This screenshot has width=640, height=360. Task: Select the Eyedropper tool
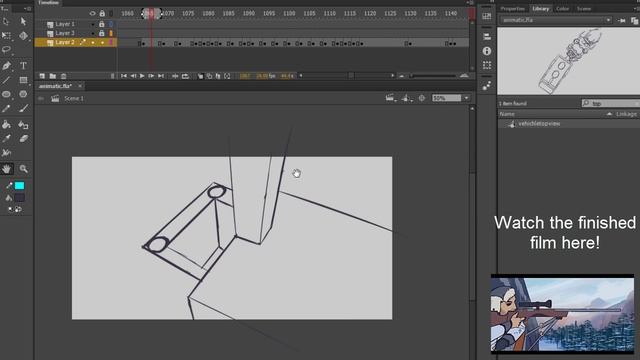[x=6, y=139]
